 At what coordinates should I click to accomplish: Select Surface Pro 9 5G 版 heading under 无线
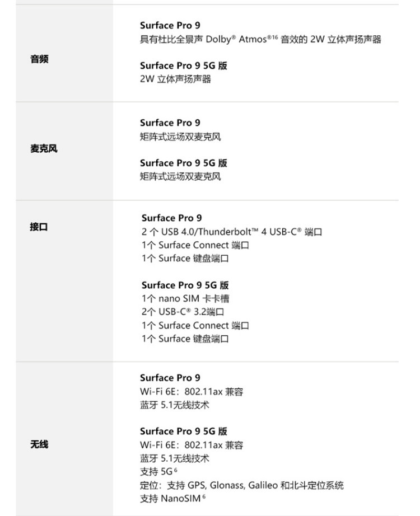[184, 431]
